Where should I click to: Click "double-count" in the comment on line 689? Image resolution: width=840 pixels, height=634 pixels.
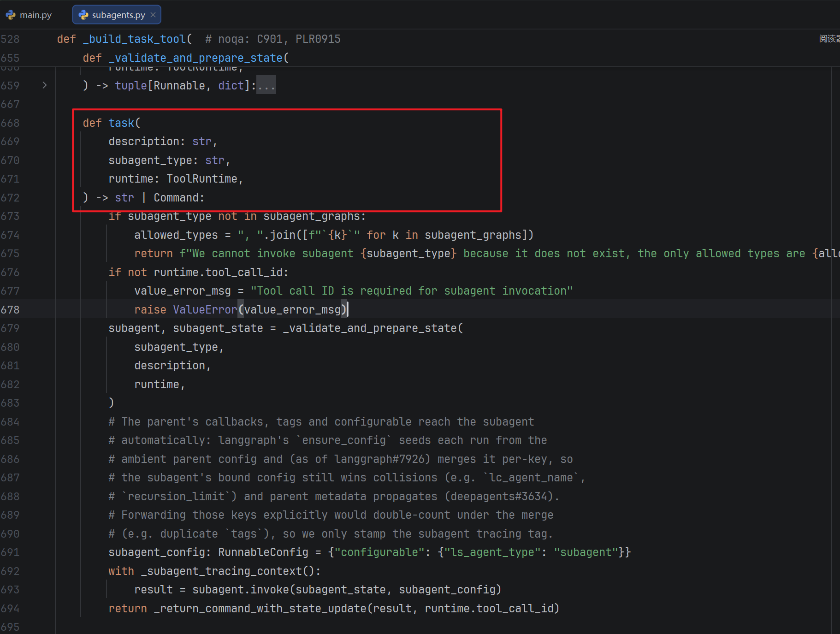click(412, 515)
